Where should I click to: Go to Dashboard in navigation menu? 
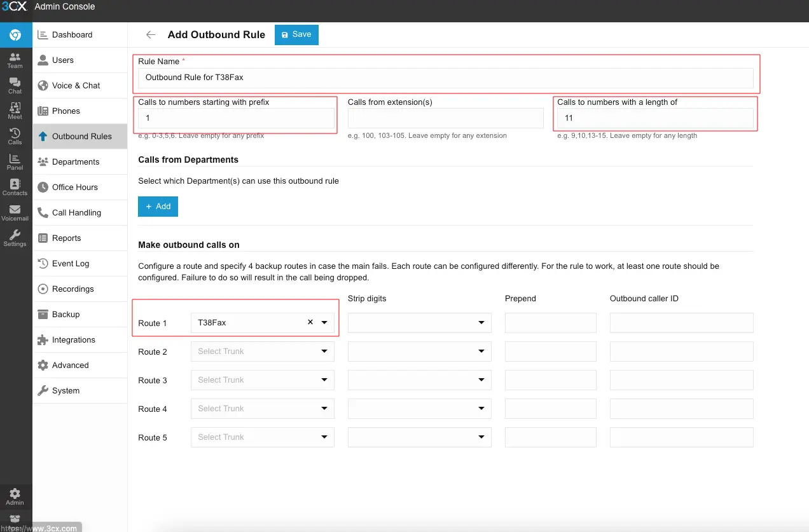point(72,35)
